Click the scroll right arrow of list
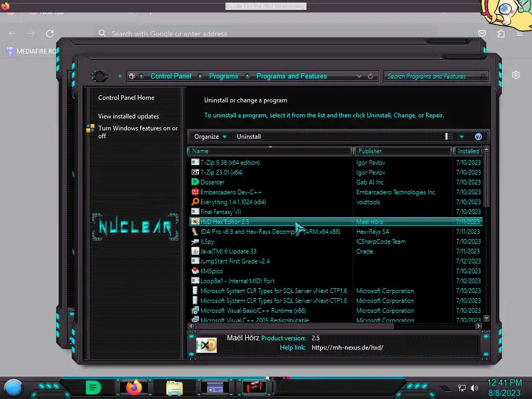Viewport: 532px width, 399px height. click(478, 326)
